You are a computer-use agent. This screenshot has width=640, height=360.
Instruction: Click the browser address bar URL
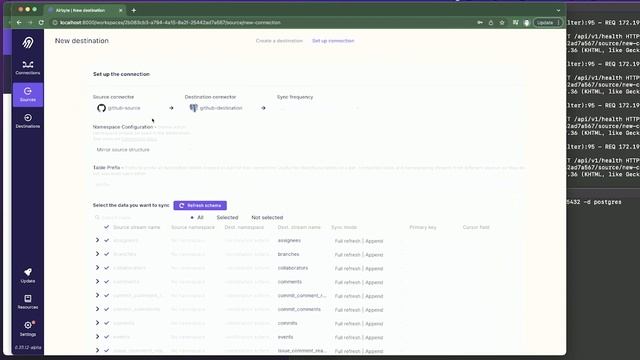tap(171, 22)
